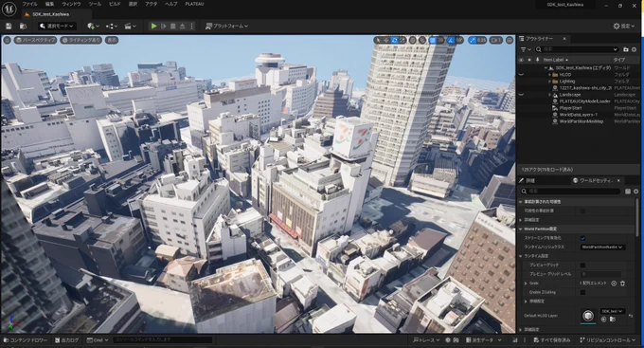Toggle rotation angle snapping
644x348 pixels.
[x=451, y=40]
